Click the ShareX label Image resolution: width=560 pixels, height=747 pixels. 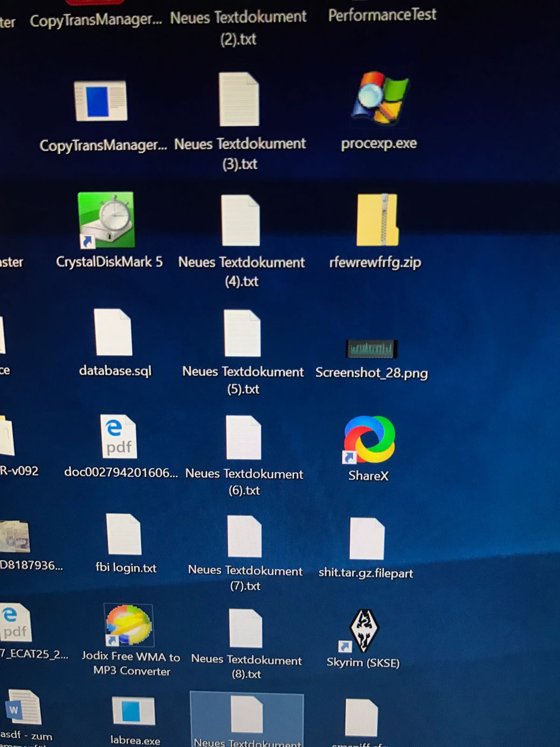pos(368,476)
